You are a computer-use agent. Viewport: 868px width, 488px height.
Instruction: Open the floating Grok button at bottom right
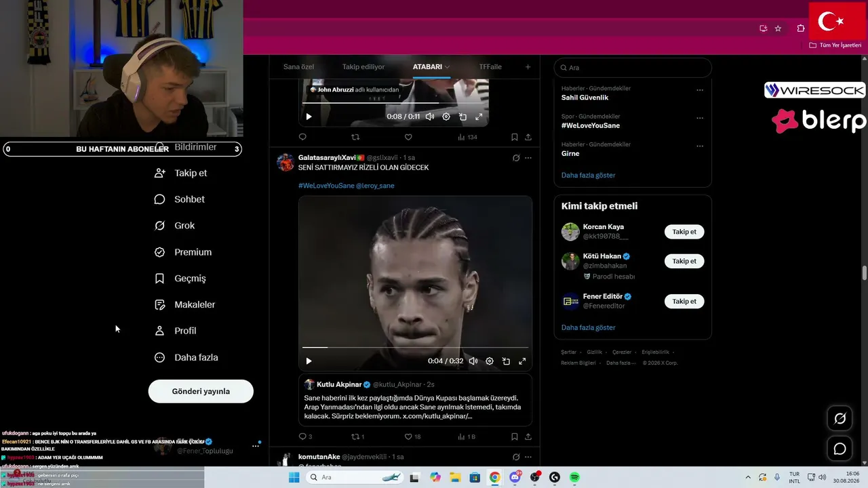click(x=840, y=419)
